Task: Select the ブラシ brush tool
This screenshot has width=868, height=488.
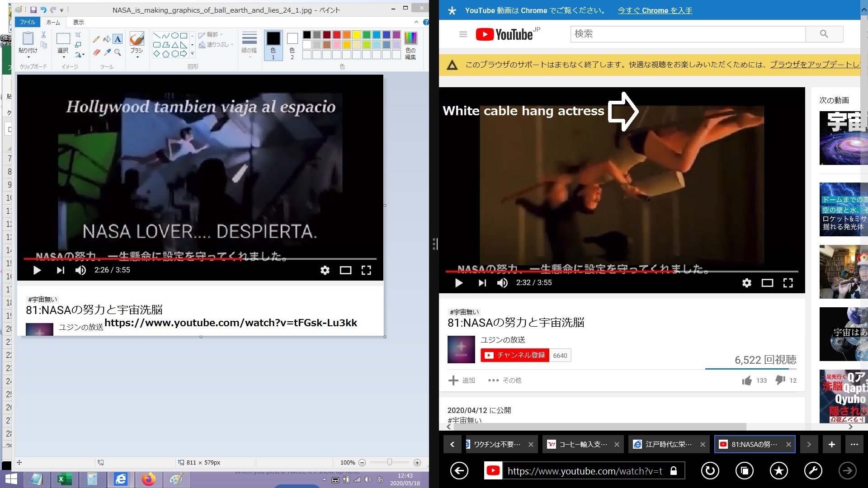Action: (x=137, y=38)
